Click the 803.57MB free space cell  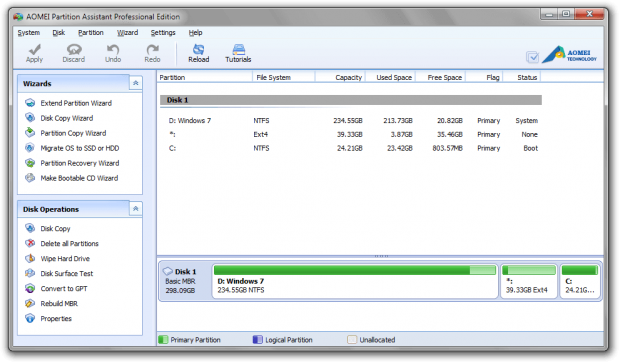[x=447, y=148]
